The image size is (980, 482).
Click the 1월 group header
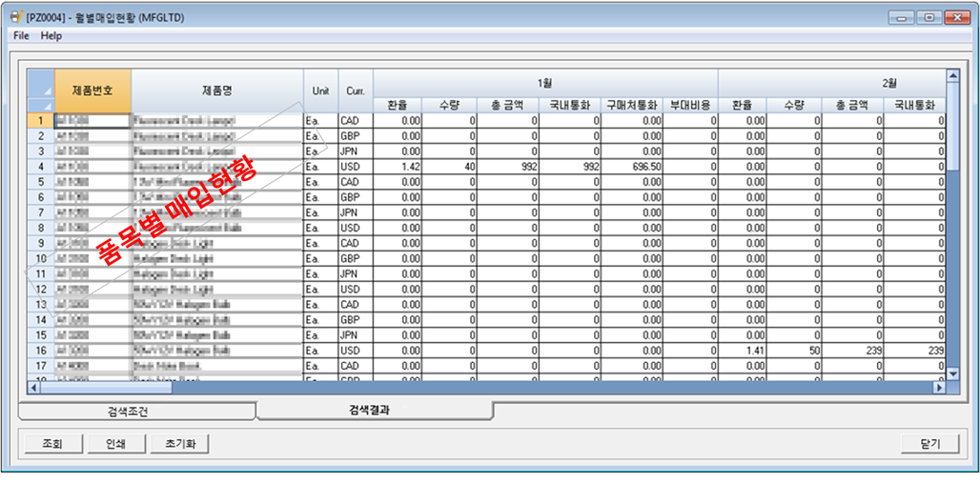(545, 83)
